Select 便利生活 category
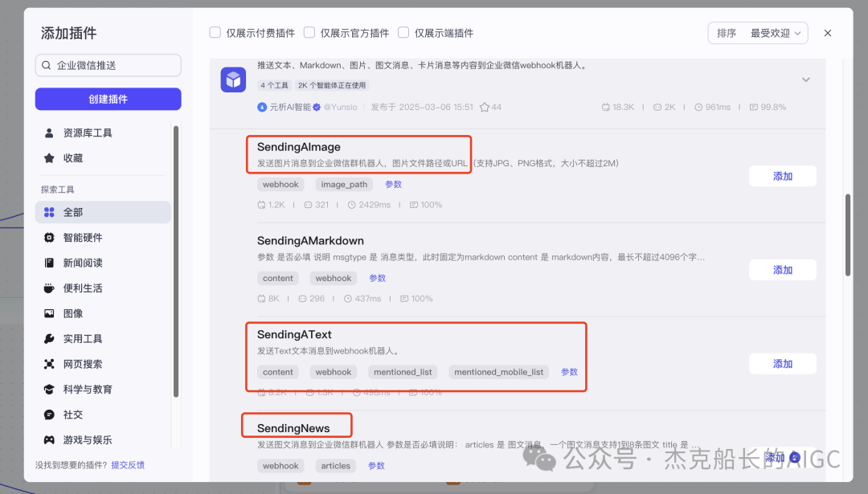Viewport: 868px width, 494px height. [x=103, y=288]
